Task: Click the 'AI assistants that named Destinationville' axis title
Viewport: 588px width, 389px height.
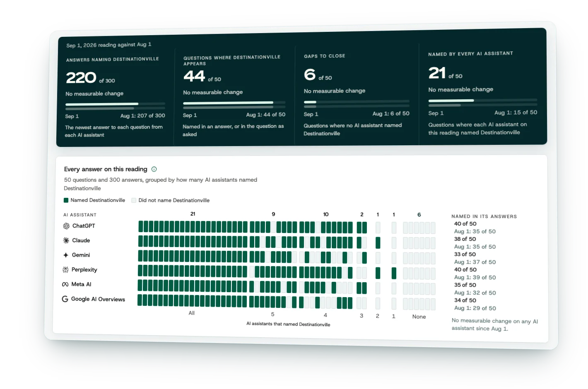Action: click(288, 324)
